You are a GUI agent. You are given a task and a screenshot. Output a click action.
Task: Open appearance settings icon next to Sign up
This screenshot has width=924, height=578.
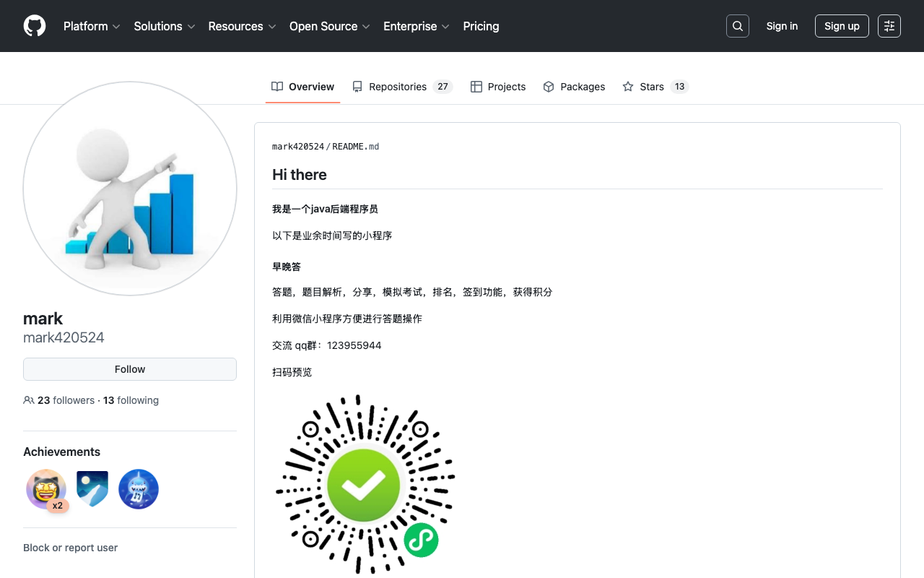pos(889,26)
